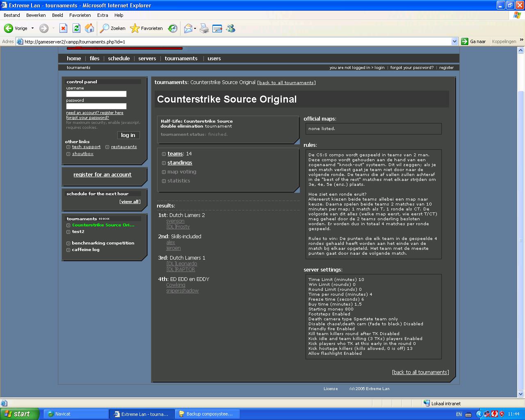Open player [DL]Frosty profile link
This screenshot has width=525, height=420.
pyautogui.click(x=178, y=227)
